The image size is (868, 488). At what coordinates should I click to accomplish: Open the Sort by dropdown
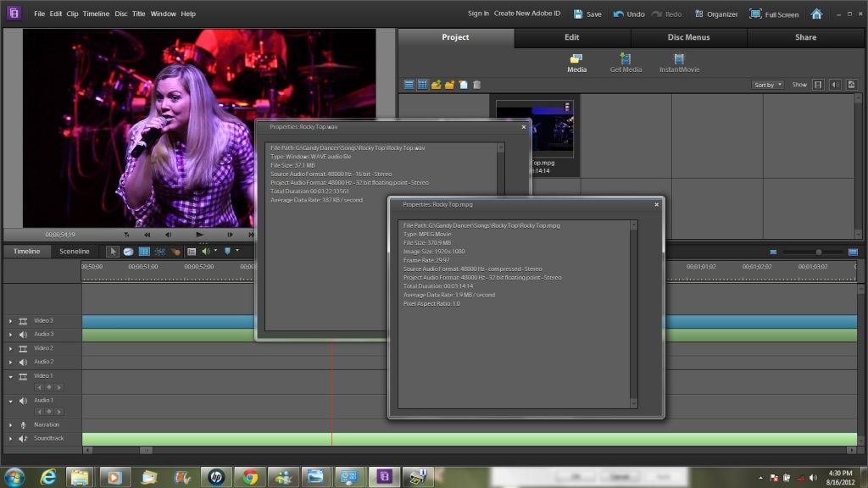tap(767, 85)
